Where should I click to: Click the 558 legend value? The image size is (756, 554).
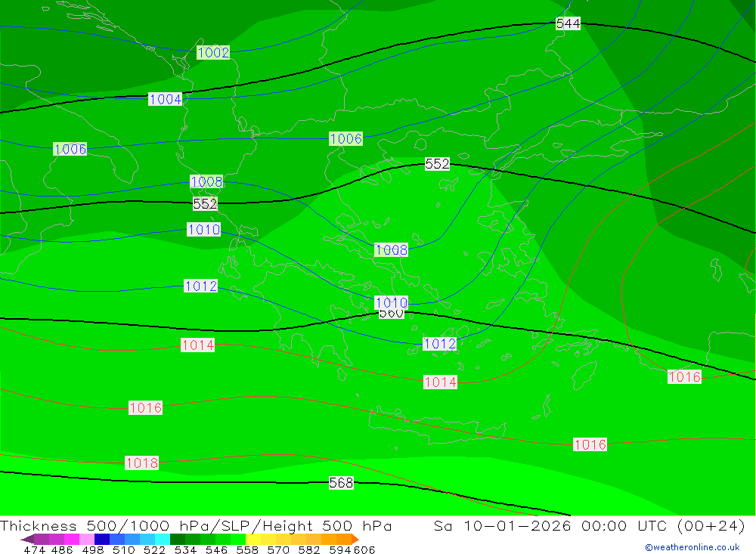click(247, 549)
